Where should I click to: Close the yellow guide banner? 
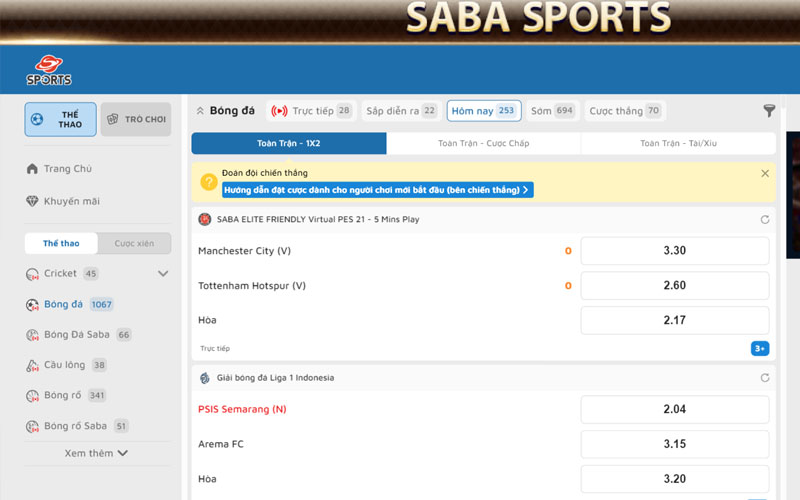click(x=765, y=173)
